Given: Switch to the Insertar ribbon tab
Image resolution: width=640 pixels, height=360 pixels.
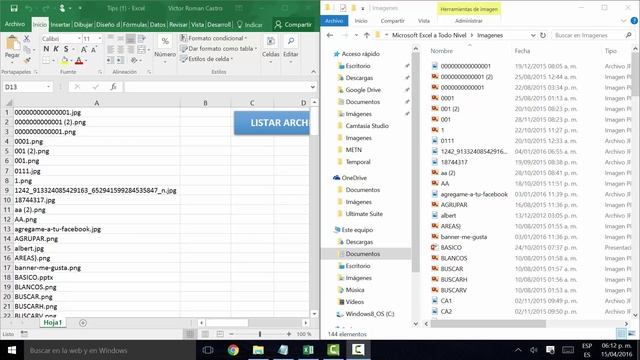Looking at the screenshot, I should tap(60, 24).
